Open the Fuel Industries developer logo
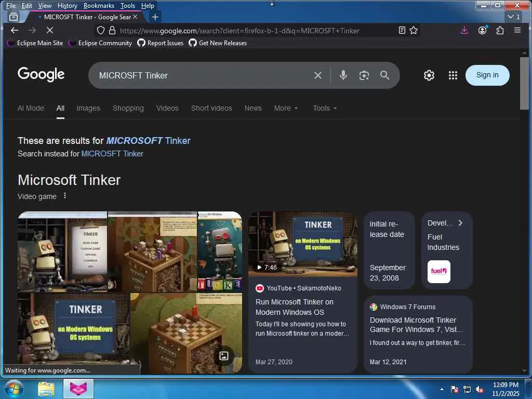The width and height of the screenshot is (532, 399). [438, 271]
